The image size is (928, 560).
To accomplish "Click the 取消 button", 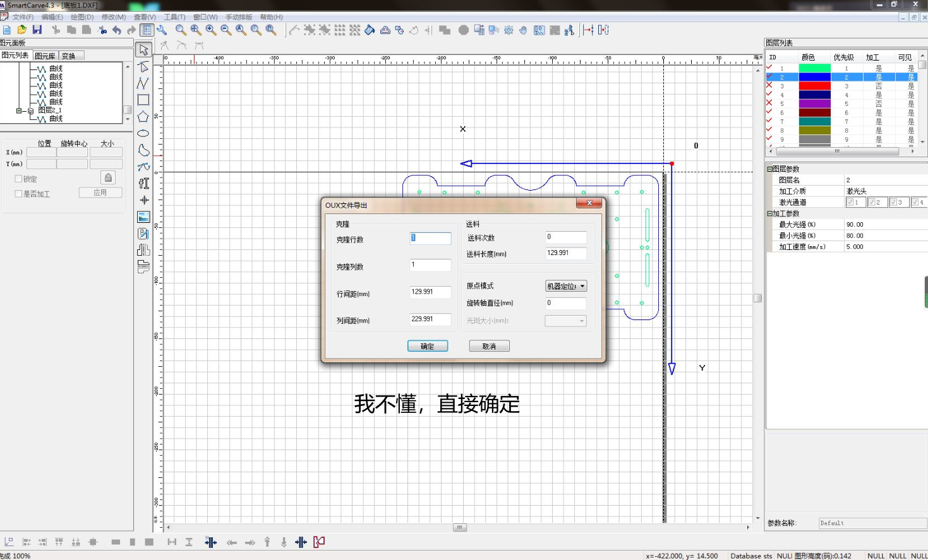I will click(x=489, y=346).
